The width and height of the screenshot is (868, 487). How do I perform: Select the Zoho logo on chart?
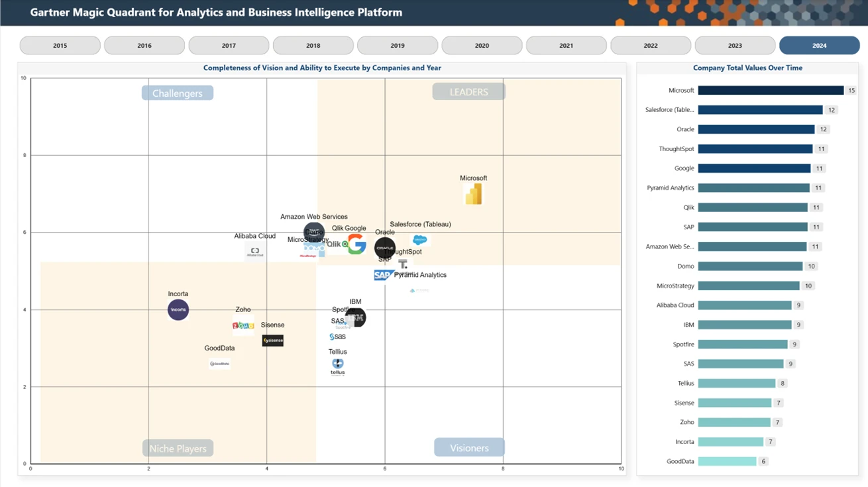[243, 325]
